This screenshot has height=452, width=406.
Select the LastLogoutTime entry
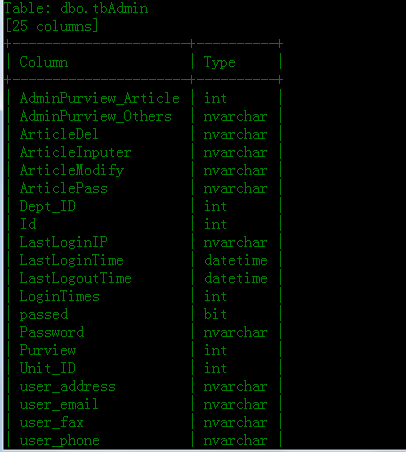tap(75, 278)
